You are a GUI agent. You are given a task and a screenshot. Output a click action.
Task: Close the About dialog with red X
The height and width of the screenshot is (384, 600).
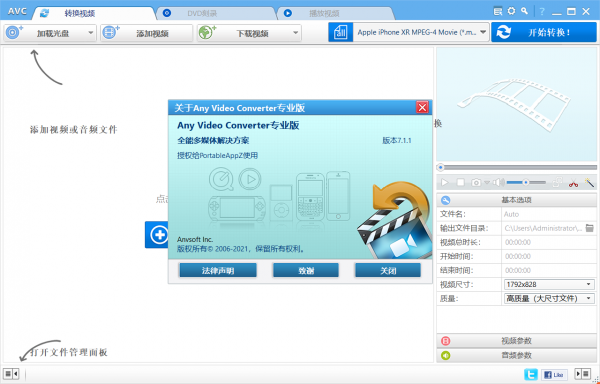[x=422, y=107]
